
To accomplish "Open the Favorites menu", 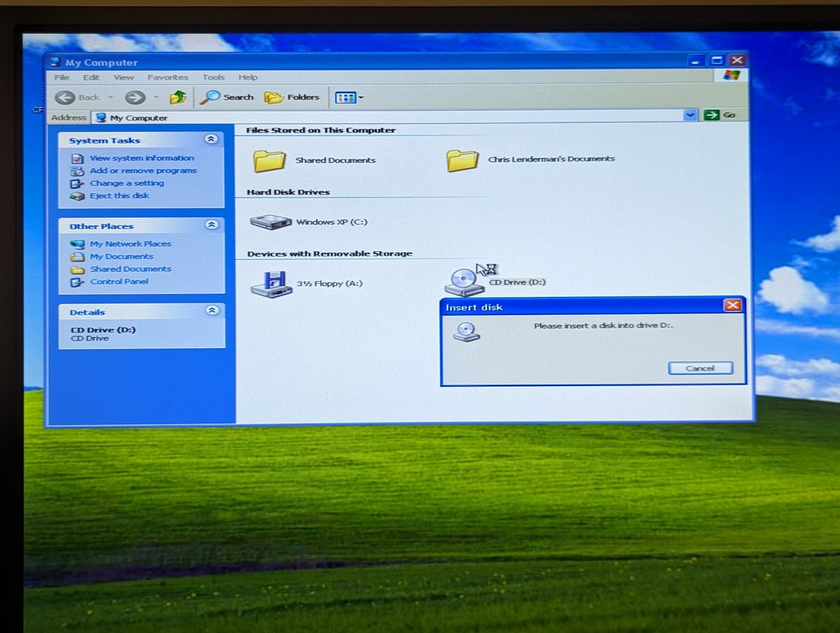I will tap(167, 77).
